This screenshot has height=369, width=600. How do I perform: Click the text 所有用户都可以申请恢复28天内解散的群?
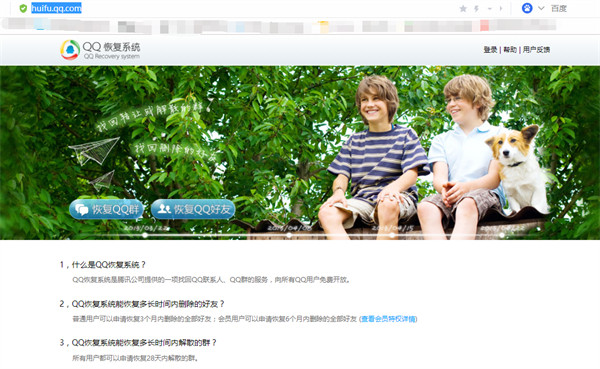[x=136, y=359]
